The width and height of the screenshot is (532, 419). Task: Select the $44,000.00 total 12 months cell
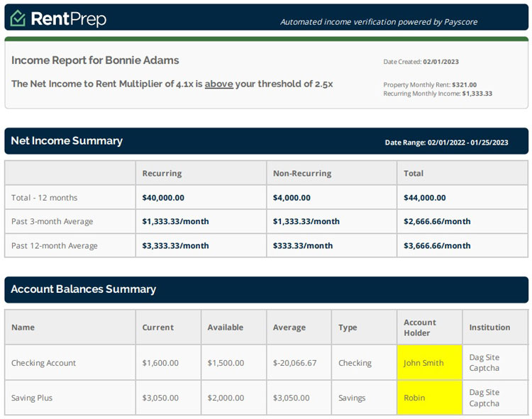pos(425,197)
